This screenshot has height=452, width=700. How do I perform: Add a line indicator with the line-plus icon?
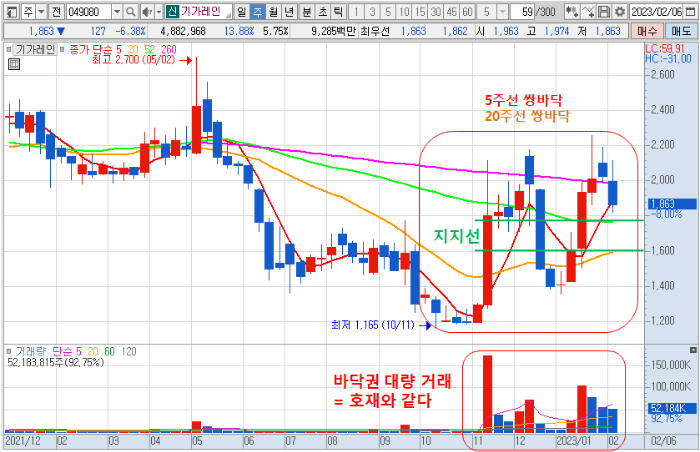click(588, 12)
